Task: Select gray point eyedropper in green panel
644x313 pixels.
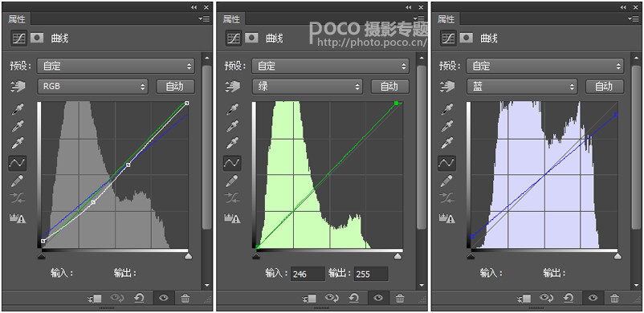Action: click(x=232, y=126)
